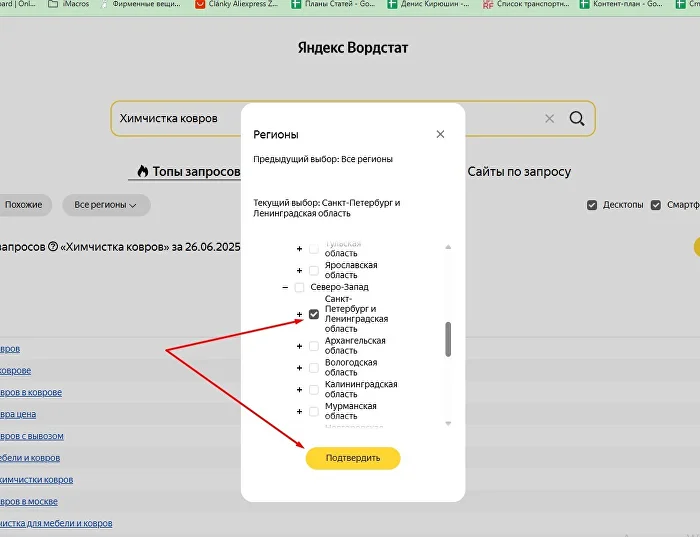Open the query link 'ковра цена'
This screenshot has height=537, width=700.
pos(18,414)
